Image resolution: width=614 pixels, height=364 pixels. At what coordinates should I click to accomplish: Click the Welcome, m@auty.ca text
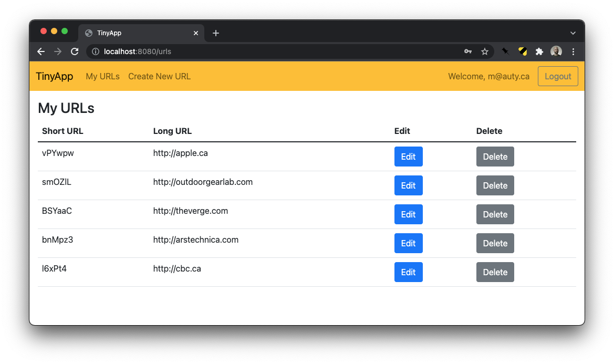(488, 76)
